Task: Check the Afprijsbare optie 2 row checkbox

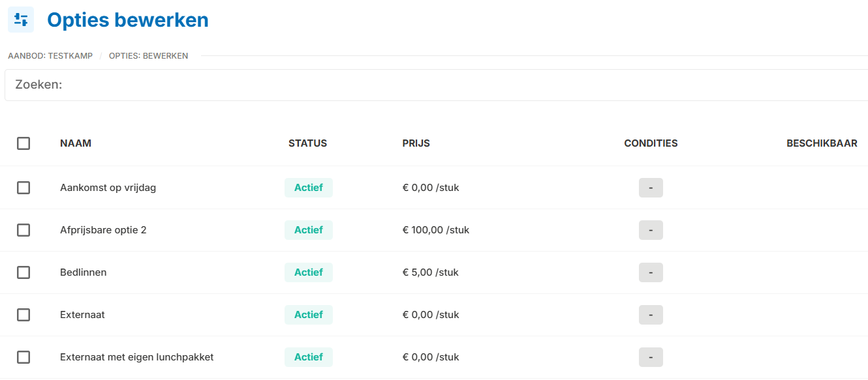Action: [23, 230]
